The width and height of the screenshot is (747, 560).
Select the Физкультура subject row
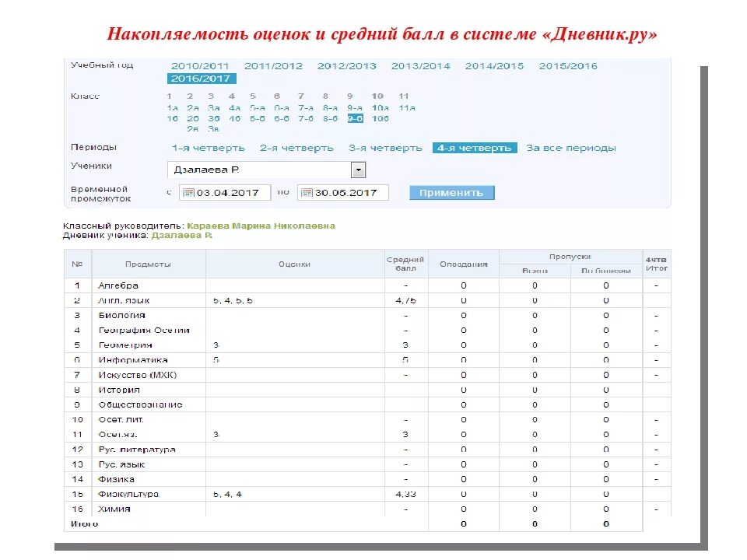(367, 495)
